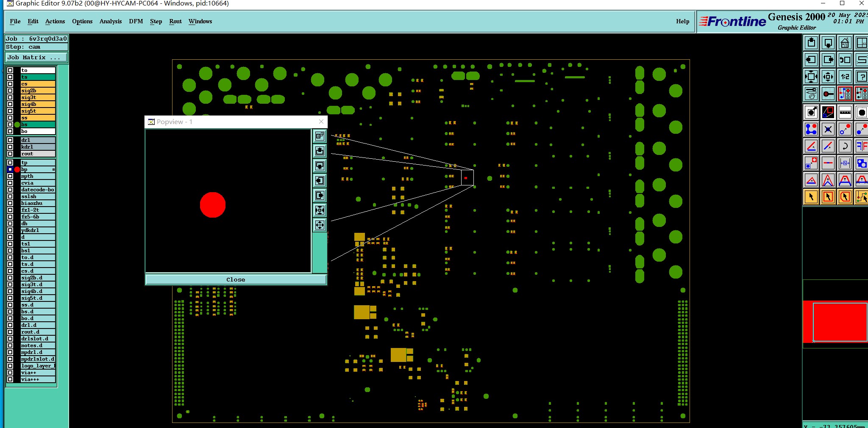
Task: Zoom out Popview with outward arrows icon
Action: pos(320,225)
